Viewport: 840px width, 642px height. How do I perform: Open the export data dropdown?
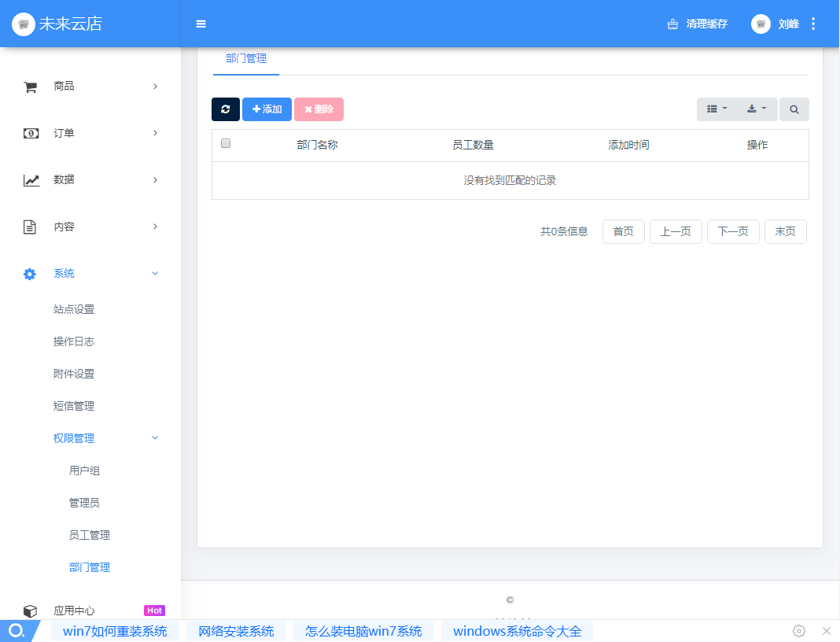pos(757,109)
